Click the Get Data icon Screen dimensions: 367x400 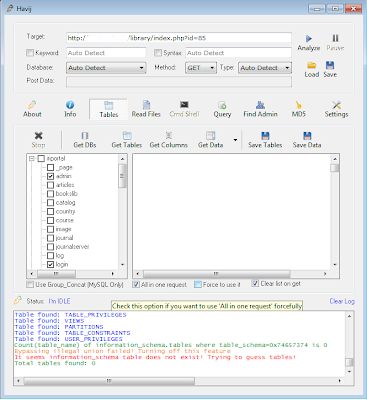tap(211, 135)
